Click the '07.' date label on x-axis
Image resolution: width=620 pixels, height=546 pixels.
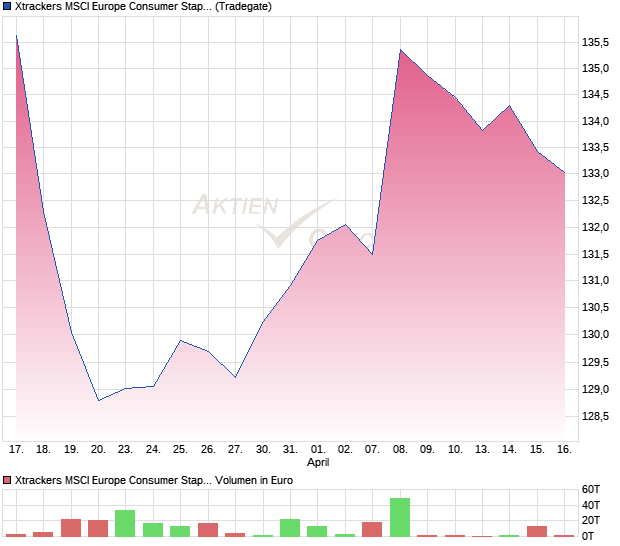coord(372,450)
